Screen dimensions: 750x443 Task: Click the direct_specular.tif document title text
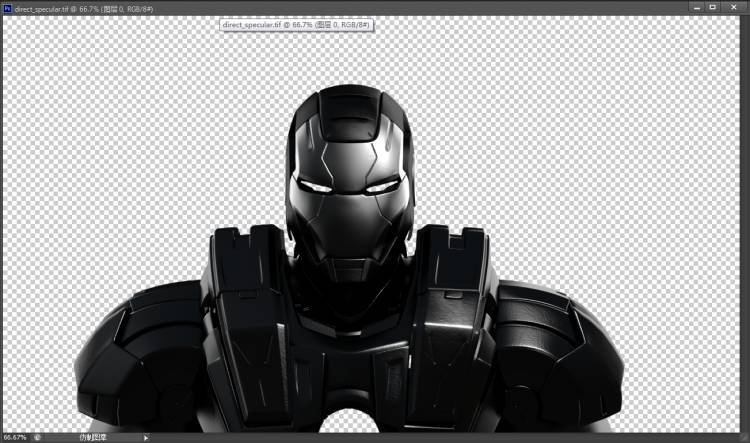click(84, 9)
